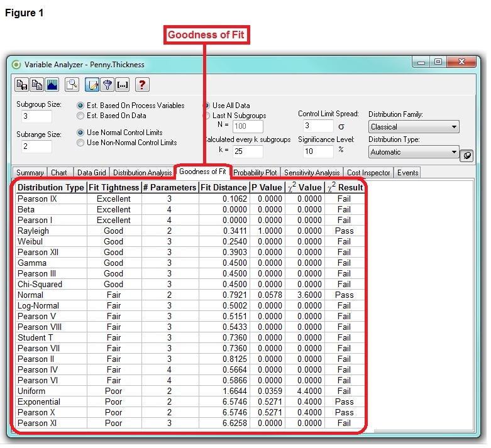The width and height of the screenshot is (491, 448).
Task: Select the Uniform distribution row
Action: (190, 391)
